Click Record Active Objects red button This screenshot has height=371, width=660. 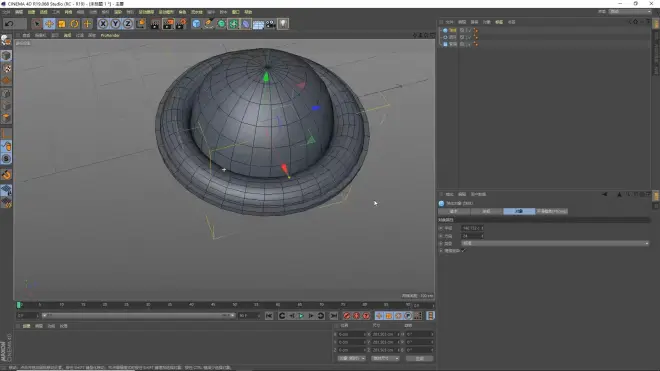click(x=346, y=316)
